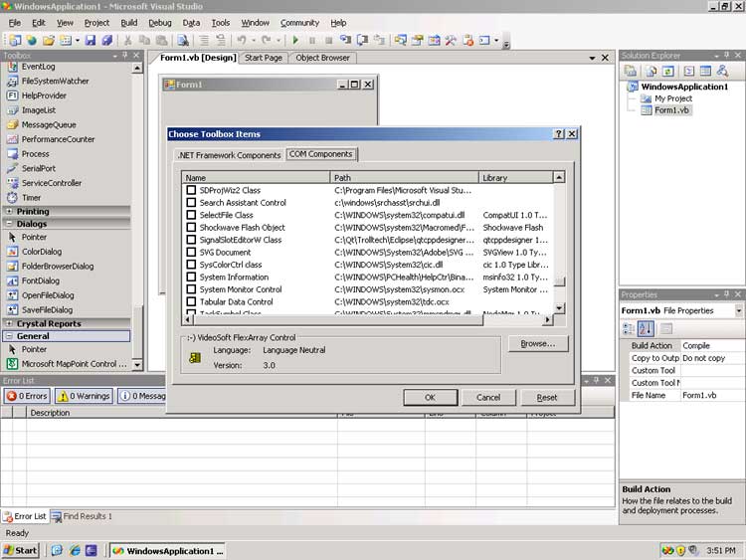Select OpenFileDialog in Toolbox
Screen dimensions: 746x560
48,295
